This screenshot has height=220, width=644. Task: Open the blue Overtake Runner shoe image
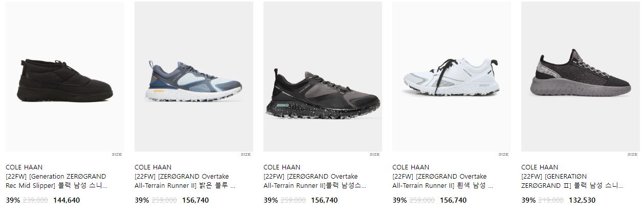tap(194, 77)
